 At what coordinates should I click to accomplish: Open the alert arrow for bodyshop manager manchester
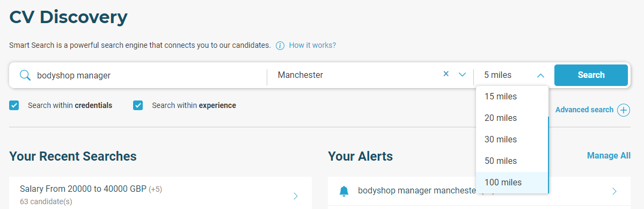click(614, 191)
